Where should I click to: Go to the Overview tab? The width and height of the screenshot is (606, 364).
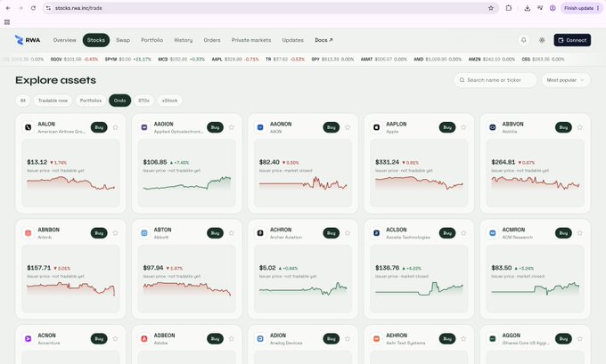pyautogui.click(x=64, y=40)
